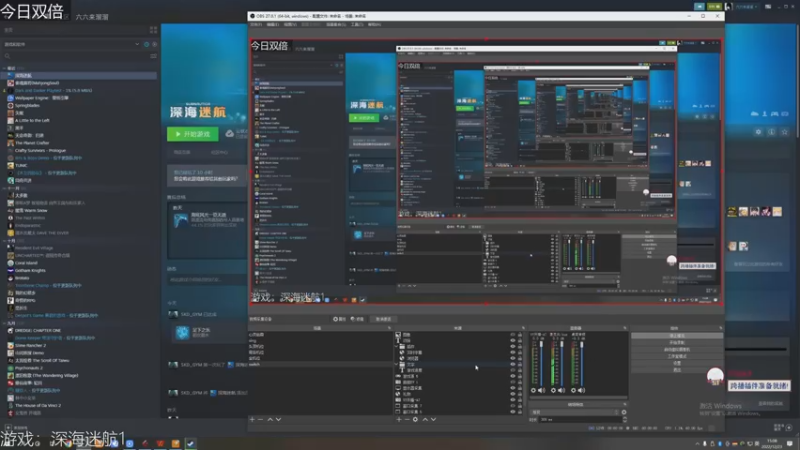This screenshot has height=450, width=800.
Task: Click Steam library grid view icon
Action: (154, 30)
